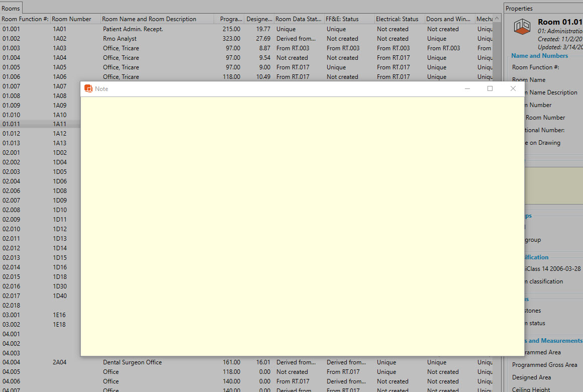Viewport: 583px width, 392px height.
Task: Close the Note window
Action: point(513,89)
